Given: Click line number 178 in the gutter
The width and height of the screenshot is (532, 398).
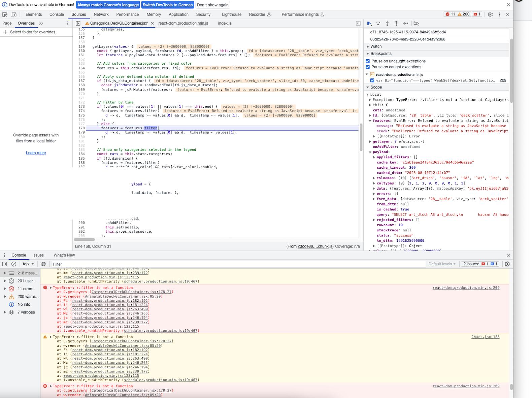Looking at the screenshot, I should [81, 128].
